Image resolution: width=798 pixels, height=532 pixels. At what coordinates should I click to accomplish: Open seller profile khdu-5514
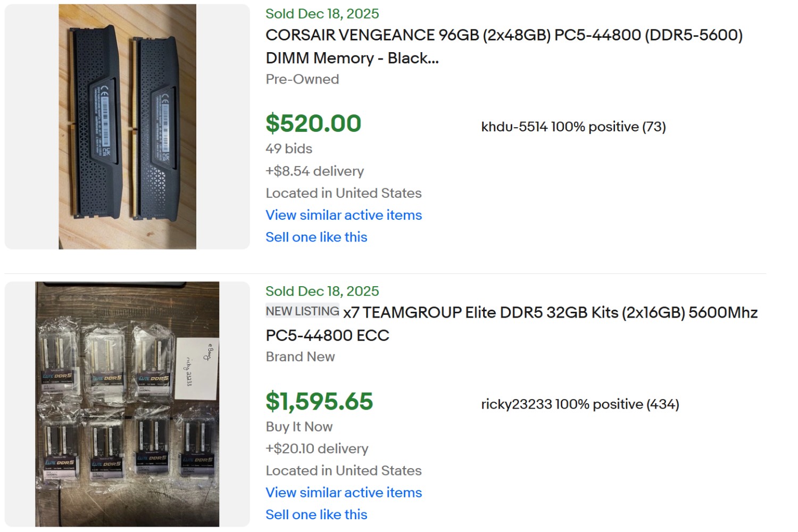[x=511, y=127]
